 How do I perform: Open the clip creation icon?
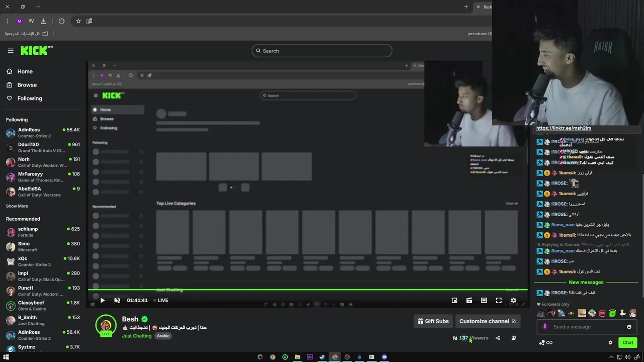click(x=469, y=300)
